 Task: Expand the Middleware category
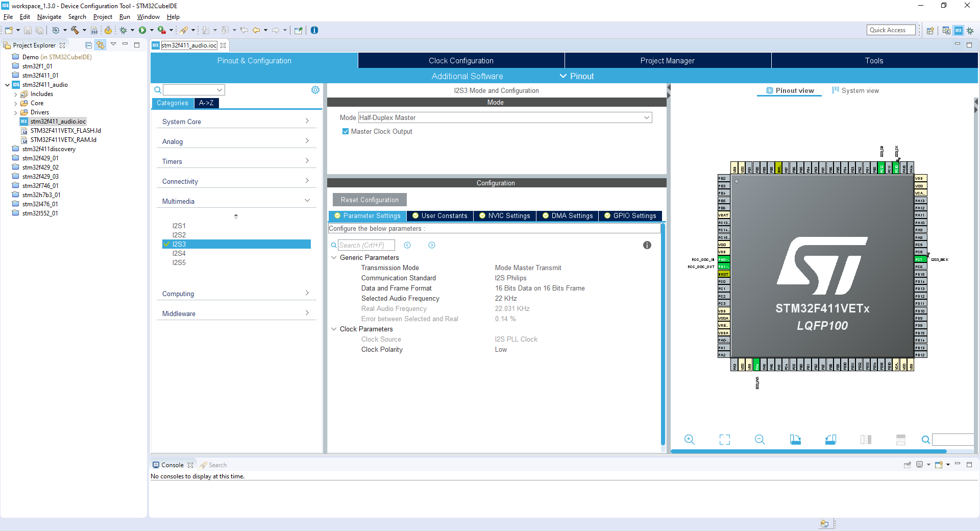click(x=236, y=313)
